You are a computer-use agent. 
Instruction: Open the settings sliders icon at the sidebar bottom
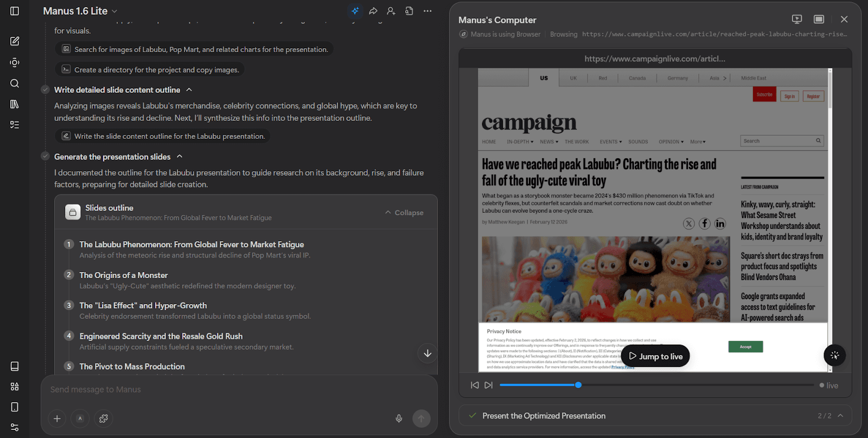[x=15, y=427]
